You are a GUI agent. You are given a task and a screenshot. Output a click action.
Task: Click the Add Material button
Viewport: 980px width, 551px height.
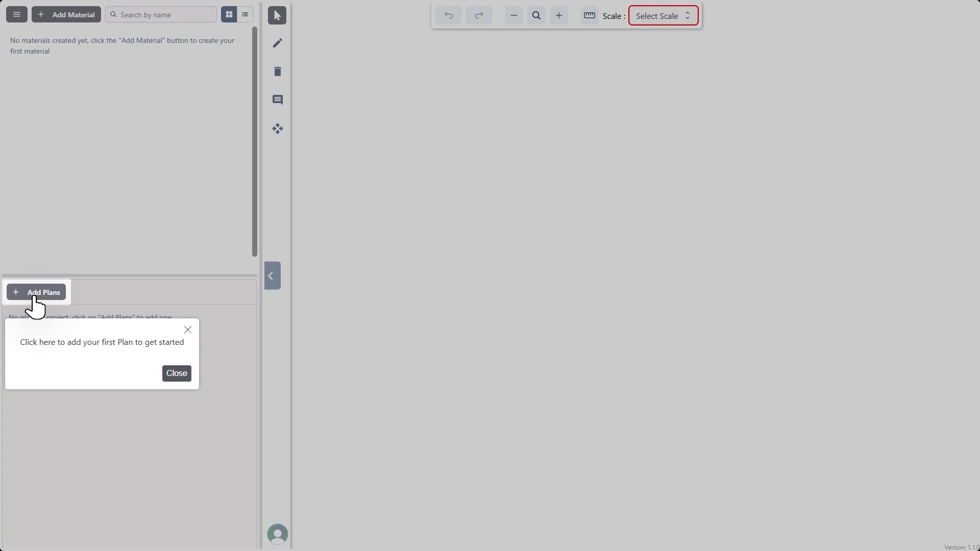click(x=66, y=15)
